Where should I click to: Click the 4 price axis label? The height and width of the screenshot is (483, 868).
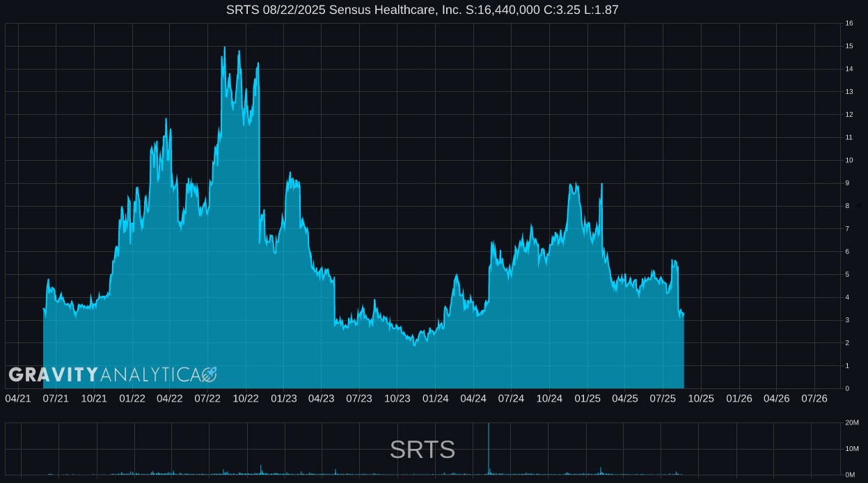(x=847, y=297)
